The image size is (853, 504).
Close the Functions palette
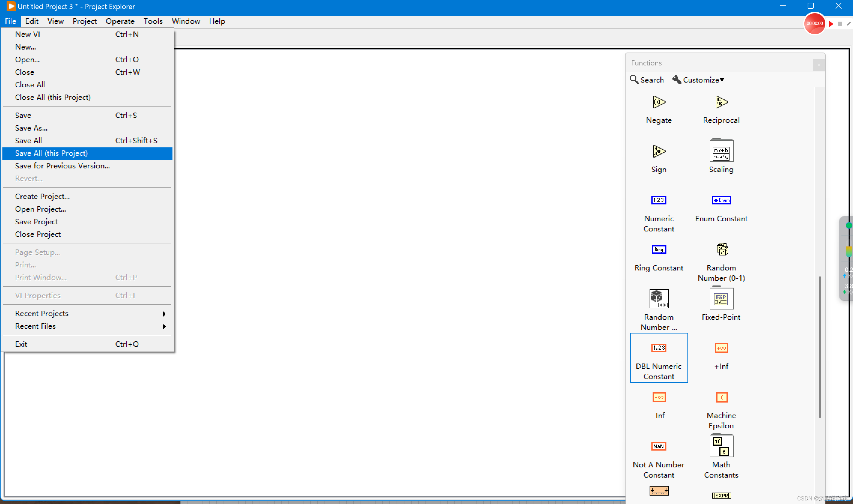click(x=818, y=65)
